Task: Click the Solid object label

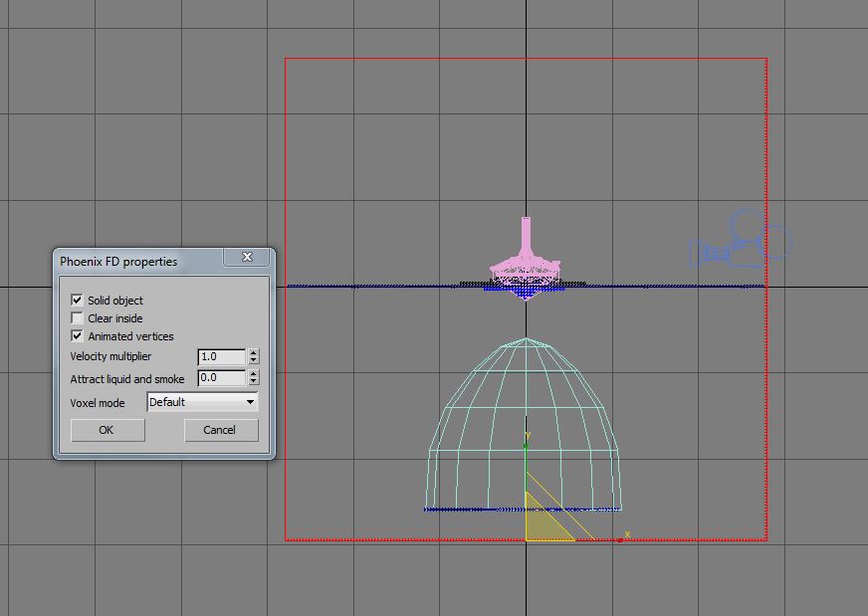Action: click(115, 301)
